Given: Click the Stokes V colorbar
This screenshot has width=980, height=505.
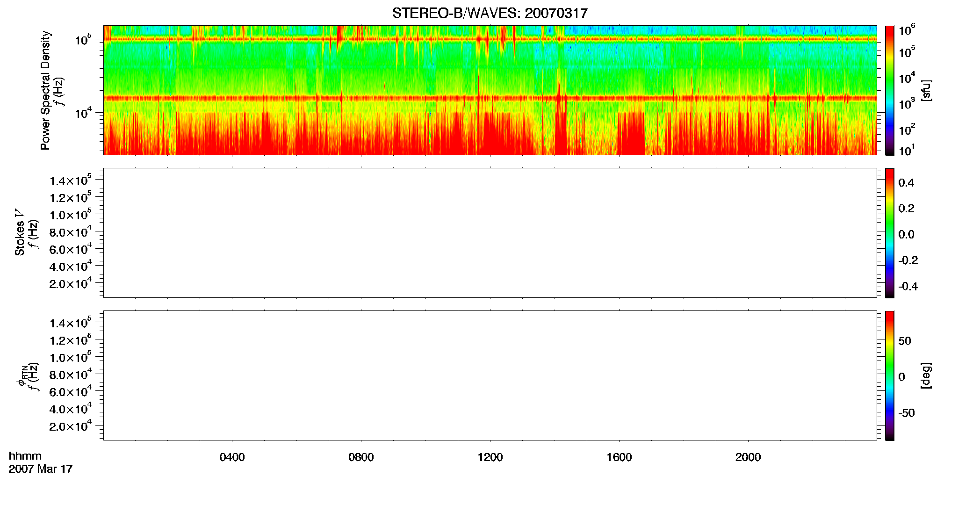Looking at the screenshot, I should (890, 233).
